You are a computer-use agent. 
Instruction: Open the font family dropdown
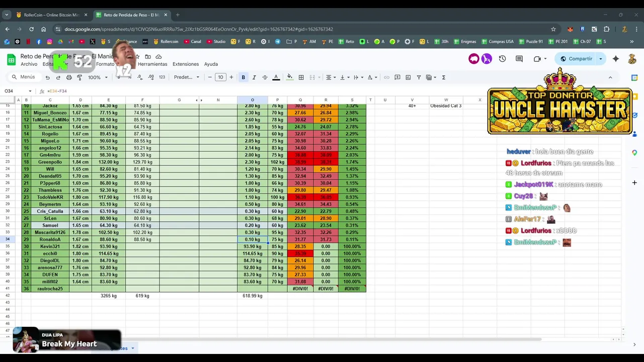187,77
